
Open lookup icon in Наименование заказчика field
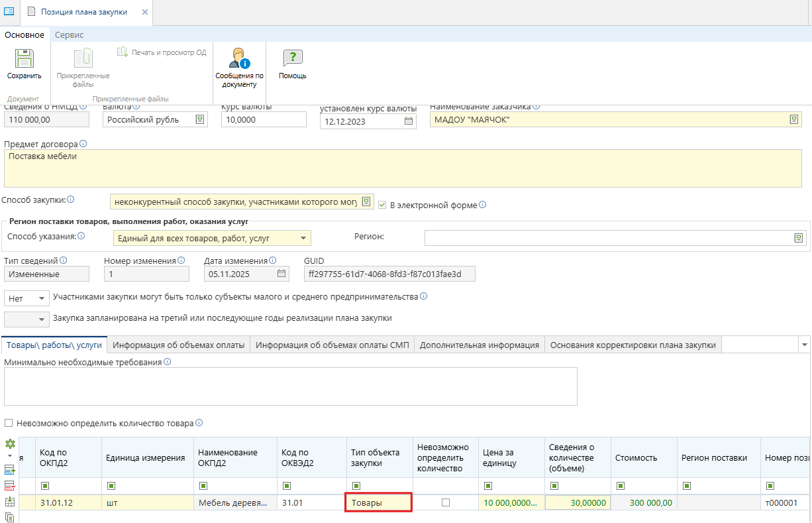click(793, 119)
